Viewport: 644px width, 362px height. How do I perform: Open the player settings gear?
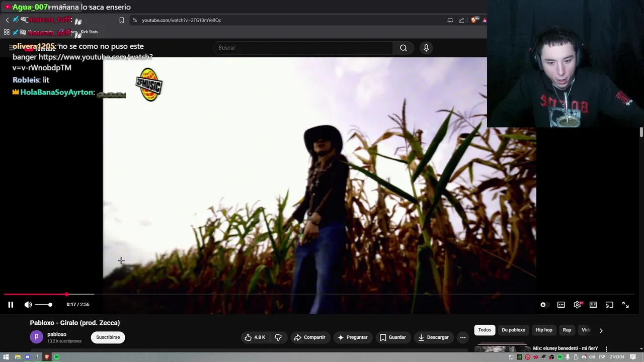tap(577, 305)
